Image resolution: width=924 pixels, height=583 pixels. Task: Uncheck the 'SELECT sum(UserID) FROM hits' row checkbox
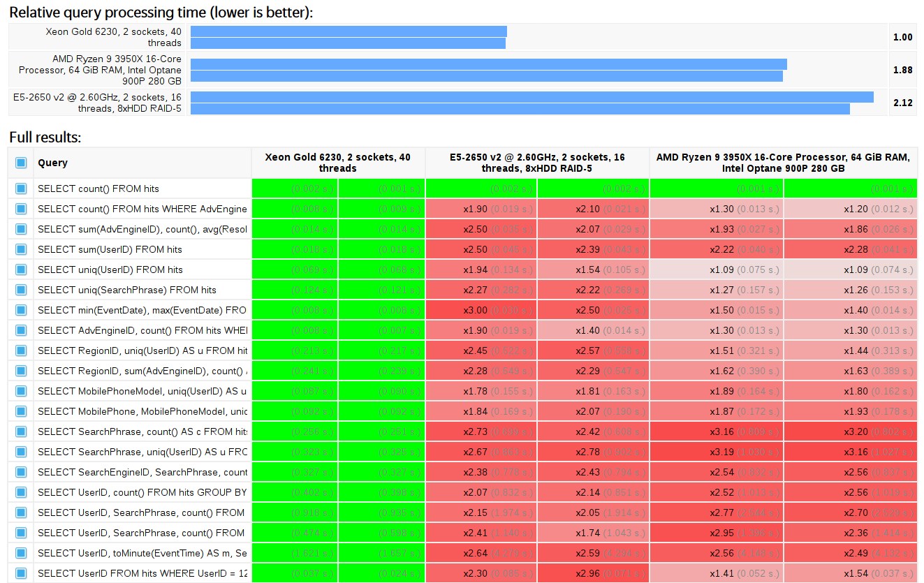[21, 249]
